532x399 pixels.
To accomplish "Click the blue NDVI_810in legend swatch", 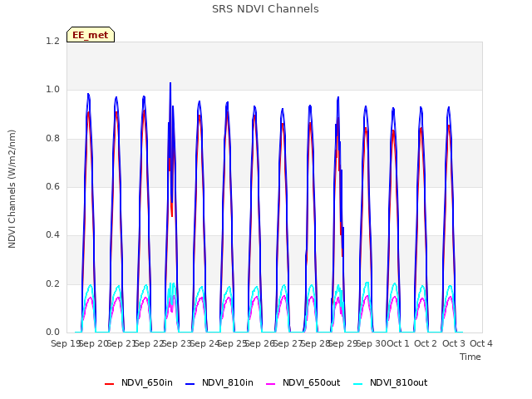I will (x=190, y=384).
